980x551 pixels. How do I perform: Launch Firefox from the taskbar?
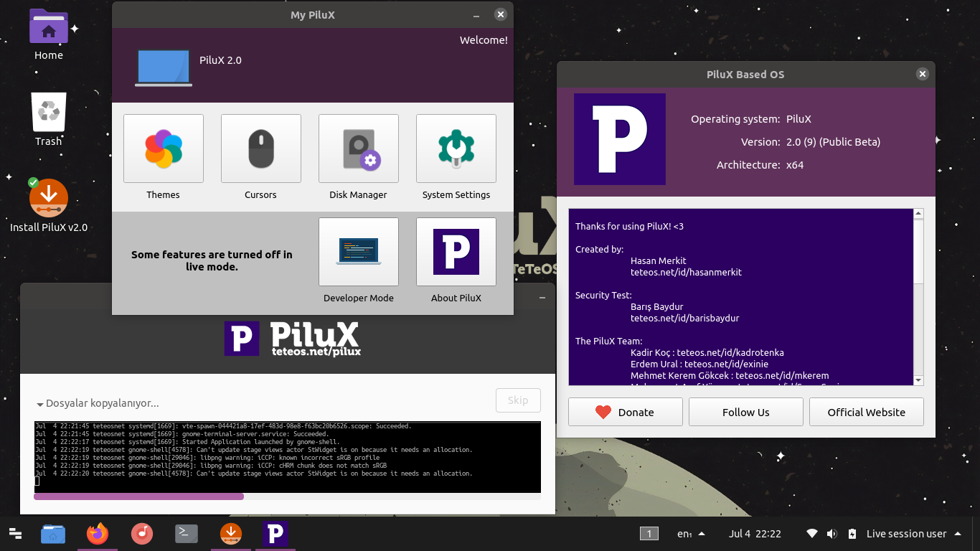tap(98, 533)
